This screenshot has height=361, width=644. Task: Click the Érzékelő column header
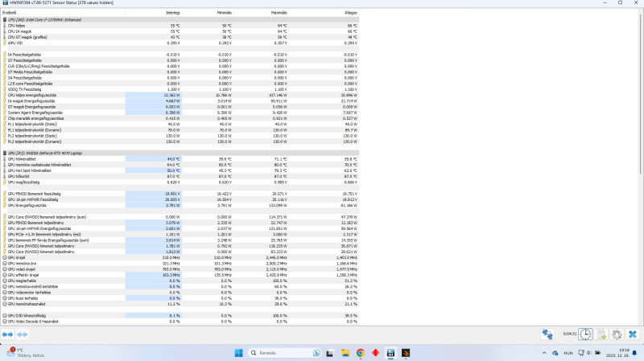coord(63,13)
